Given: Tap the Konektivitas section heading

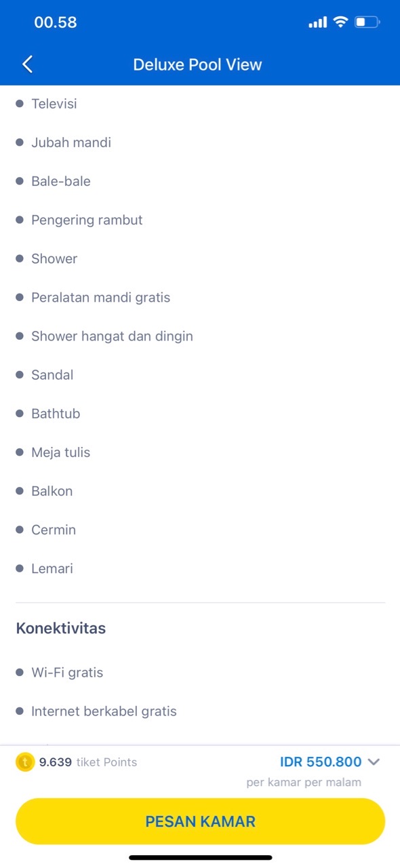Looking at the screenshot, I should (61, 628).
